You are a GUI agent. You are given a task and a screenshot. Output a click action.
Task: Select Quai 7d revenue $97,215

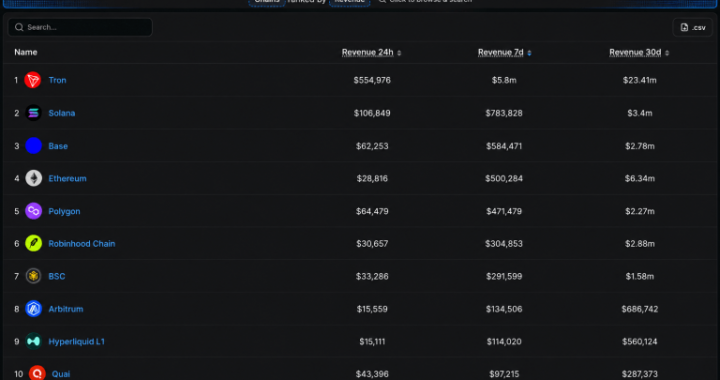pos(504,374)
